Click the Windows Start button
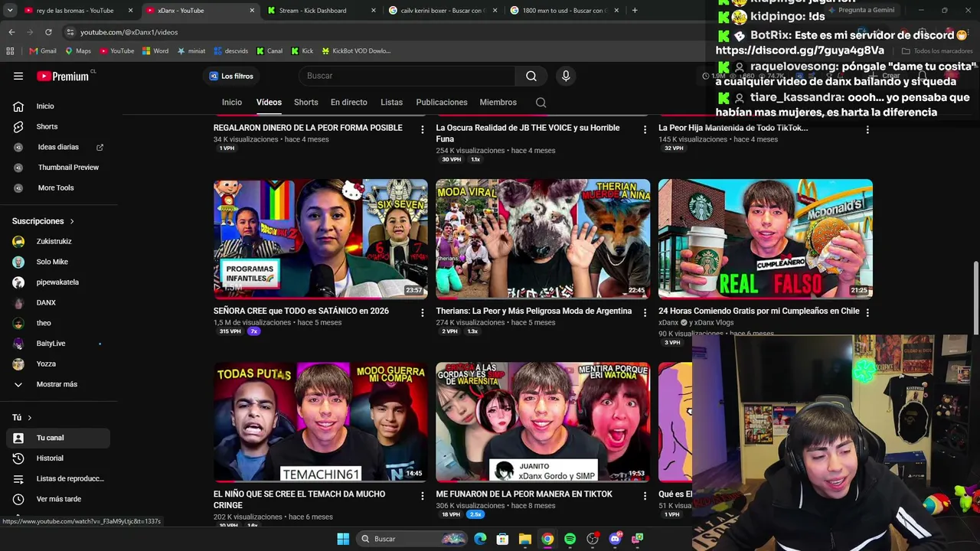Image resolution: width=980 pixels, height=551 pixels. point(343,539)
